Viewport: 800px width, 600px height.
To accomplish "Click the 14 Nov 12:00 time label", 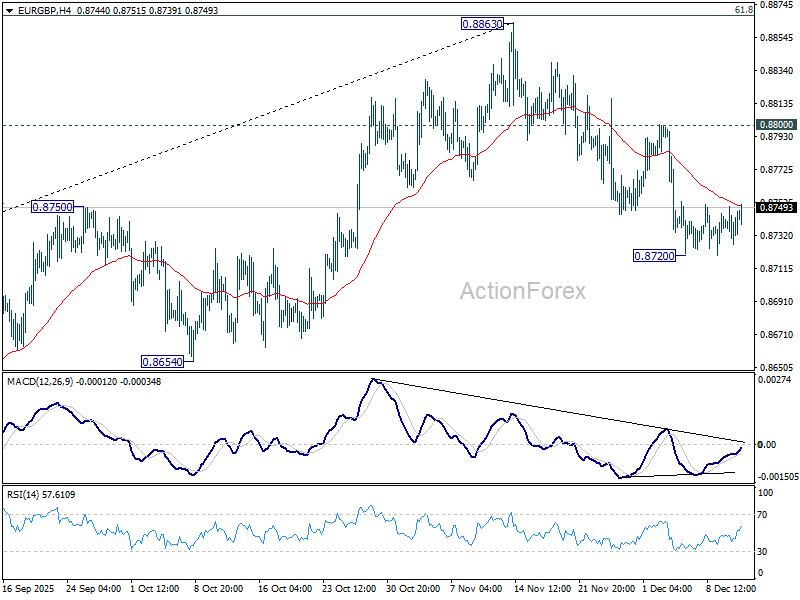I will pos(542,588).
